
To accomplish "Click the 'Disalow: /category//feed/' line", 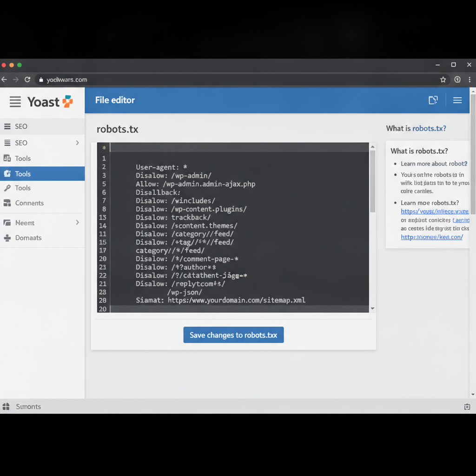I will coord(185,234).
